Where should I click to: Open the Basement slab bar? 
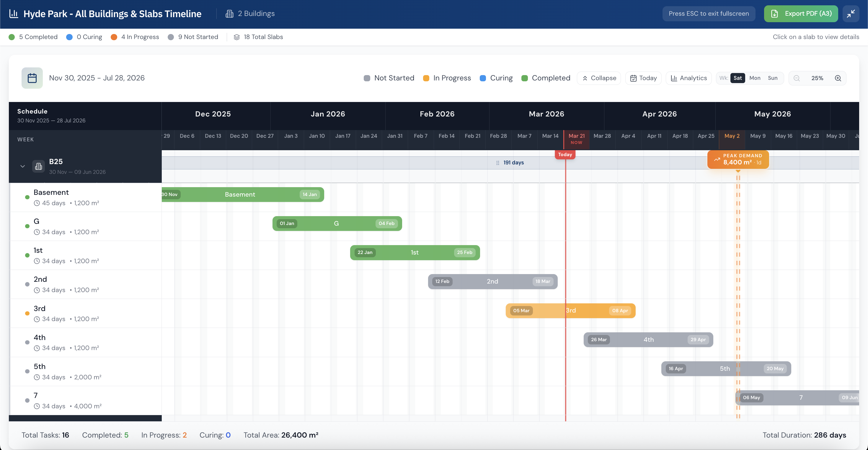(x=240, y=195)
